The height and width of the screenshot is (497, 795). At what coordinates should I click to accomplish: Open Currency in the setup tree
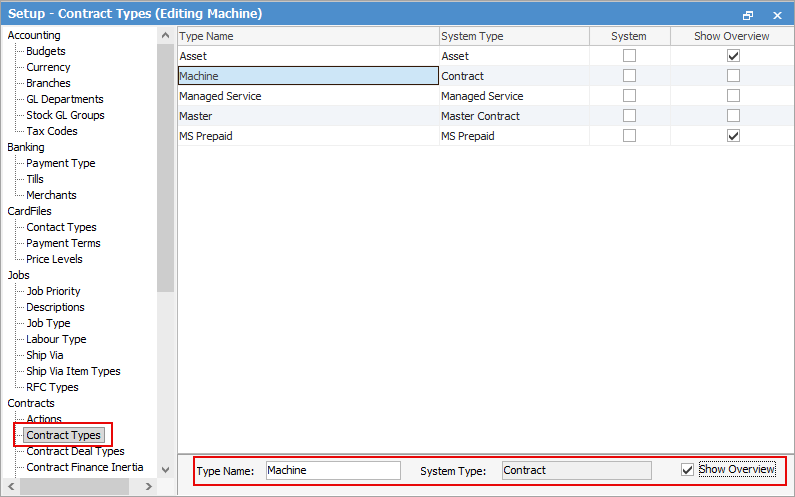tap(48, 67)
